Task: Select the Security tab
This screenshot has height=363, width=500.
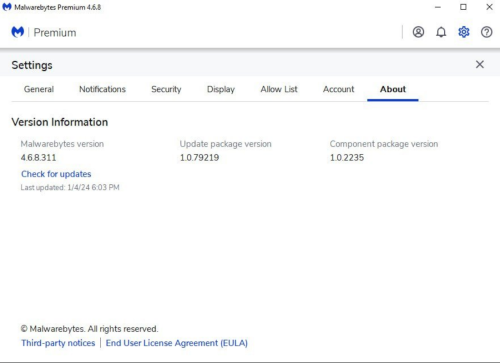Action: click(166, 89)
